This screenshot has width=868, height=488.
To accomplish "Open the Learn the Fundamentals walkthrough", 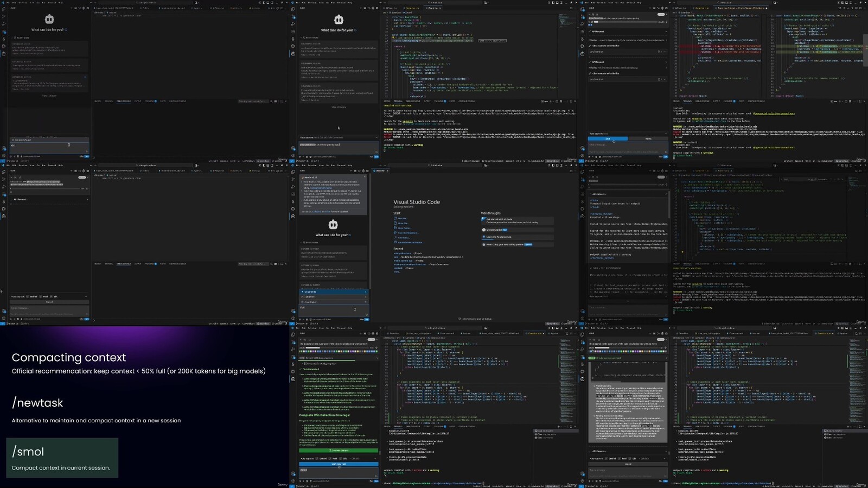I will pos(517,237).
